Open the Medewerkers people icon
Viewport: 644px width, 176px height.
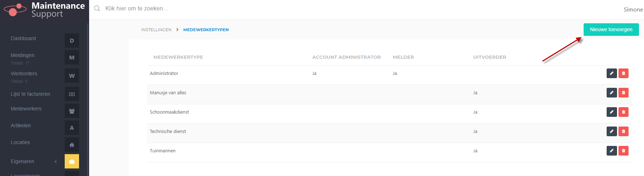pyautogui.click(x=72, y=111)
